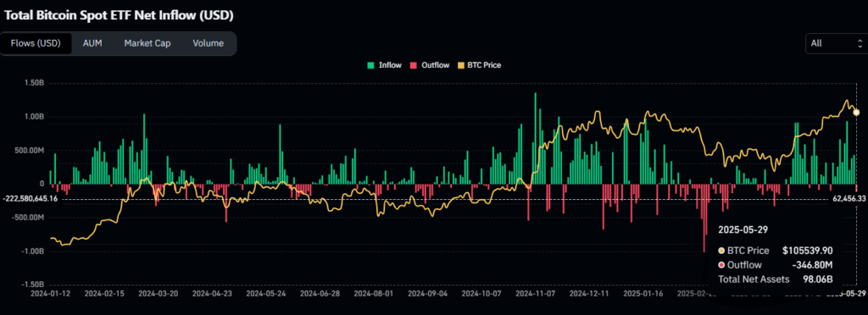Screen dimensions: 868x315
Task: Click the -222,580,645.16 crosshair value label
Action: 30,198
